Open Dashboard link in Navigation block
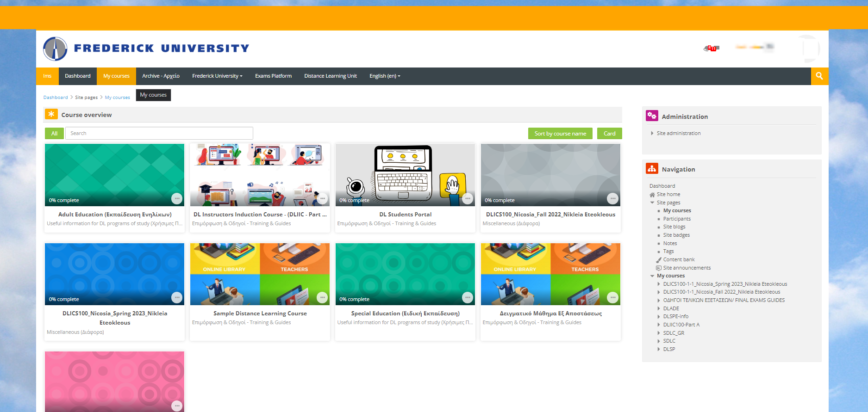This screenshot has height=412, width=868. click(662, 186)
